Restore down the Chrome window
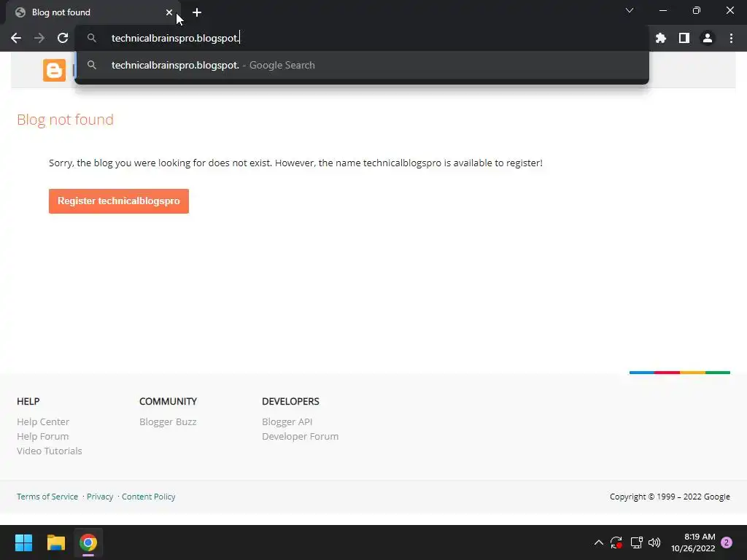The image size is (747, 560). tap(697, 10)
